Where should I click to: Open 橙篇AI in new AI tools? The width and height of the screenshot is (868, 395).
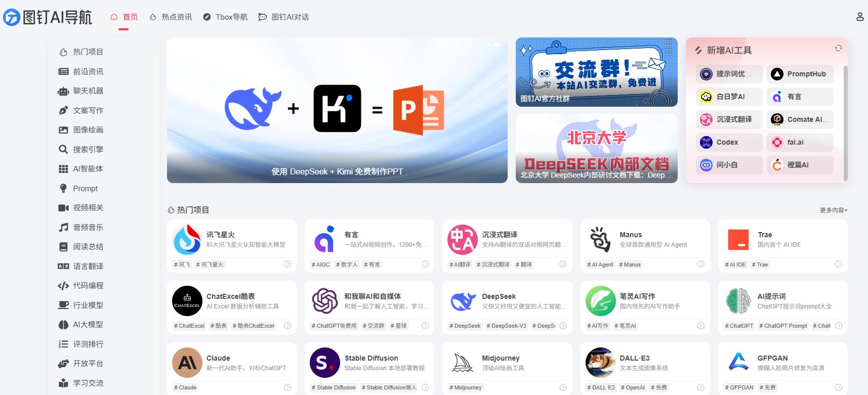[800, 165]
